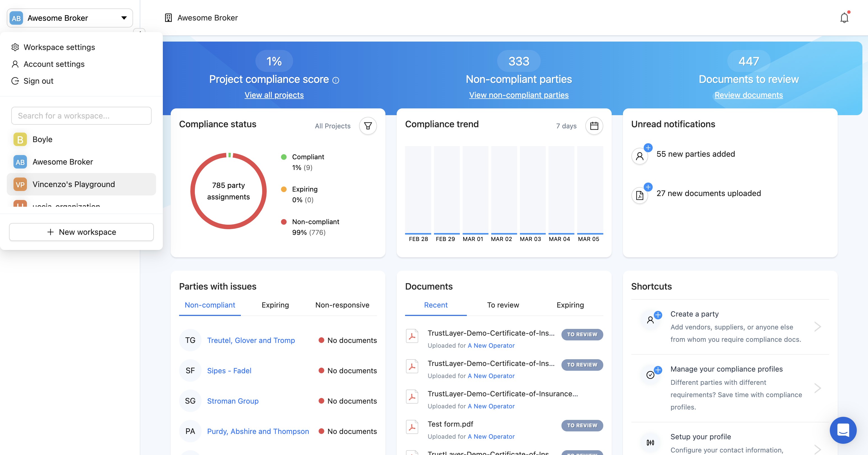868x455 pixels.
Task: Open the View non-compliant parties link
Action: tap(518, 95)
